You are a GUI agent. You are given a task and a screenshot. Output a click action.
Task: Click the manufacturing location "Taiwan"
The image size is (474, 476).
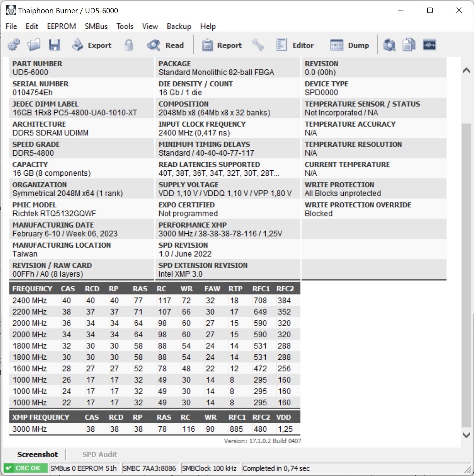click(x=25, y=254)
